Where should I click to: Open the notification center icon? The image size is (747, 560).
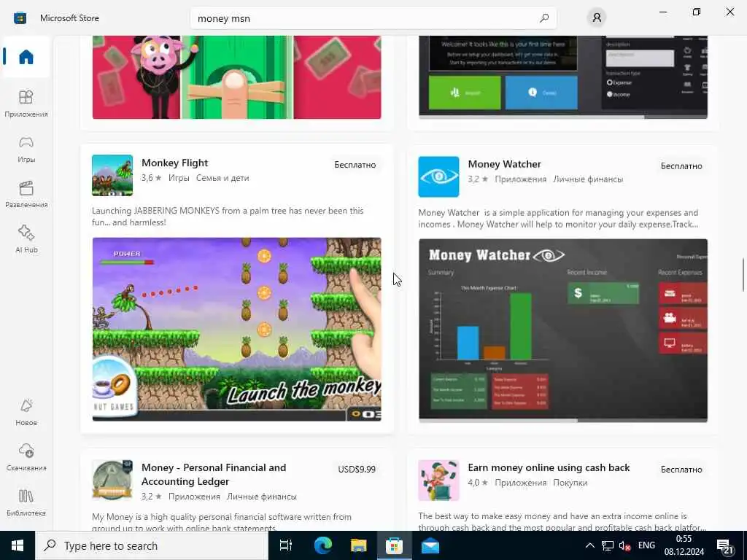coord(726,547)
